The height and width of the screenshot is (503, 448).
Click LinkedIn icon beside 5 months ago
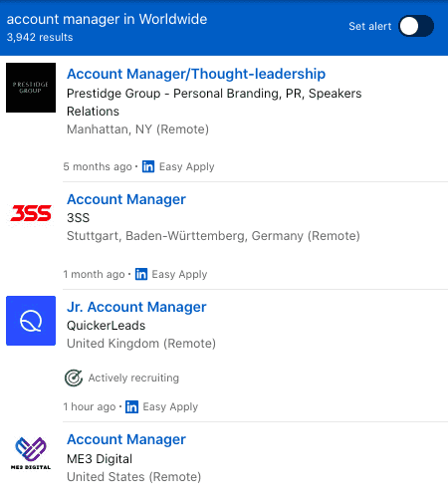(x=148, y=166)
